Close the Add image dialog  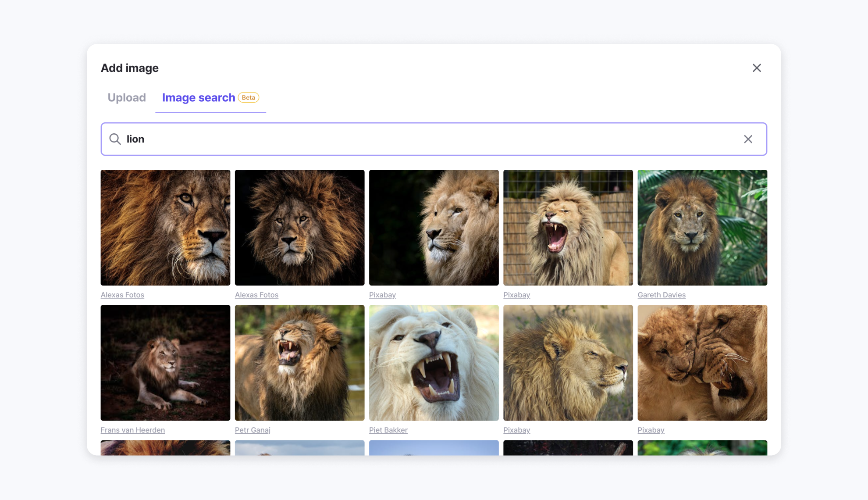(x=757, y=68)
